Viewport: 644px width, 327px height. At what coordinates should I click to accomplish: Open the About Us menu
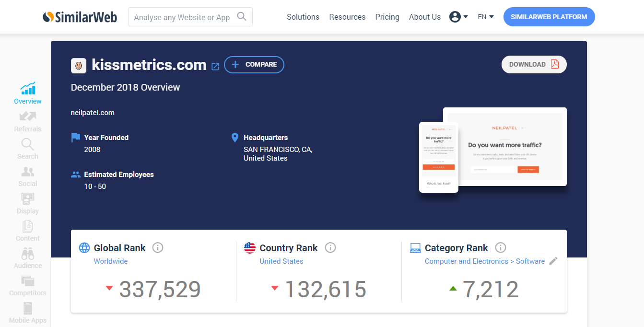click(425, 17)
